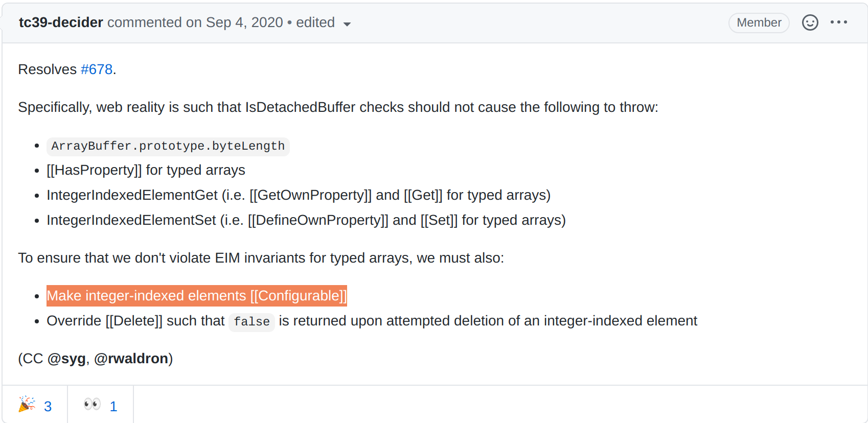This screenshot has height=423, width=868.
Task: Click the orange highlighted [[Configurable]] text
Action: coord(197,296)
